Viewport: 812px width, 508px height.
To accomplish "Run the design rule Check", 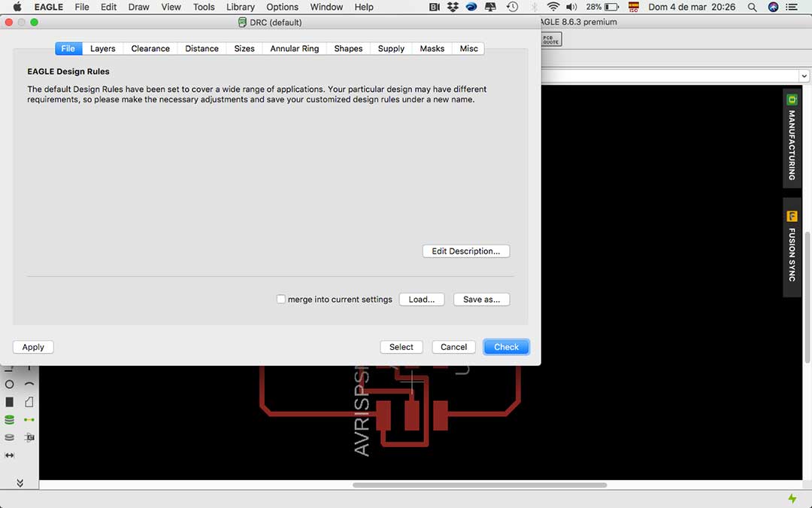I will 507,347.
